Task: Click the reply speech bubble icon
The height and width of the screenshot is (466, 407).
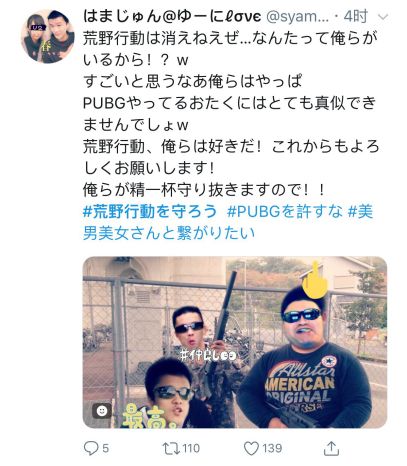Action: 90,448
